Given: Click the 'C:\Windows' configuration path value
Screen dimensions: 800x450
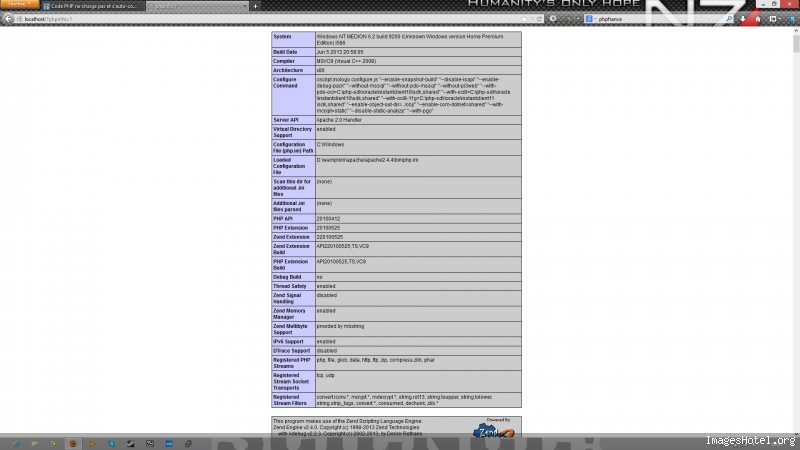Looking at the screenshot, I should tap(330, 144).
